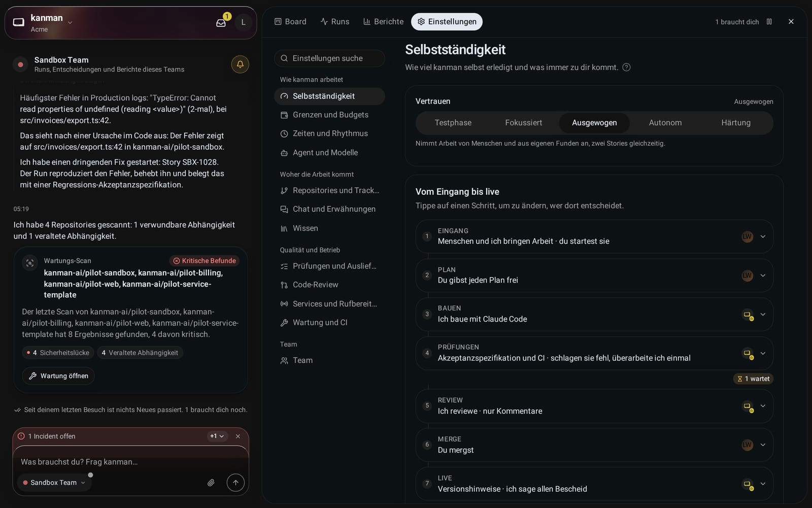Open the Berichte tab
The height and width of the screenshot is (508, 812).
coord(384,22)
